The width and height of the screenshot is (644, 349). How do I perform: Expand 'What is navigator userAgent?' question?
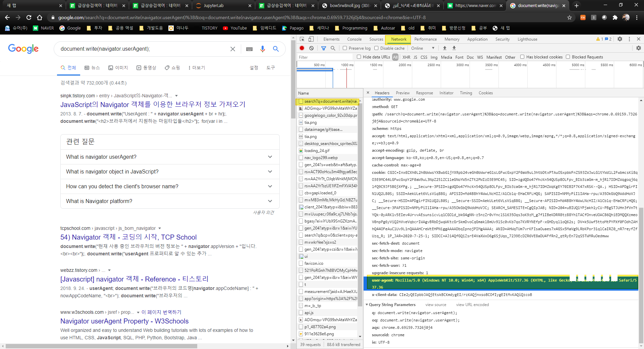(x=170, y=157)
